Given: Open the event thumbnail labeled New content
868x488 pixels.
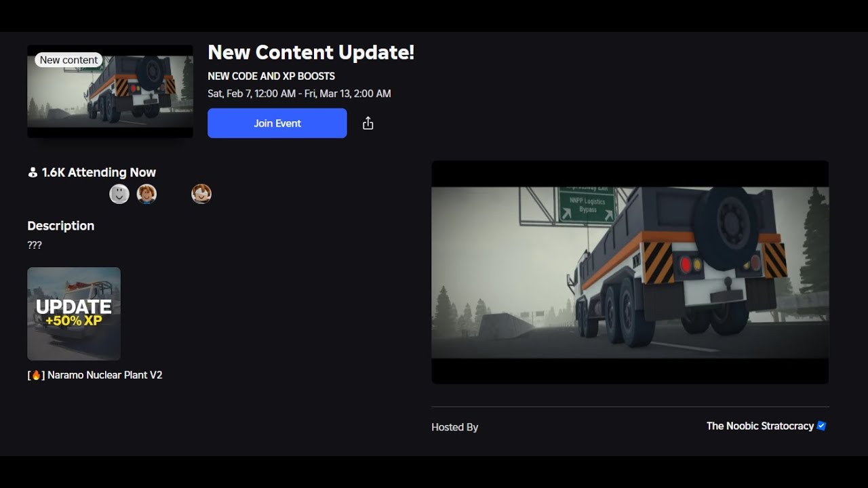Looking at the screenshot, I should tap(110, 91).
